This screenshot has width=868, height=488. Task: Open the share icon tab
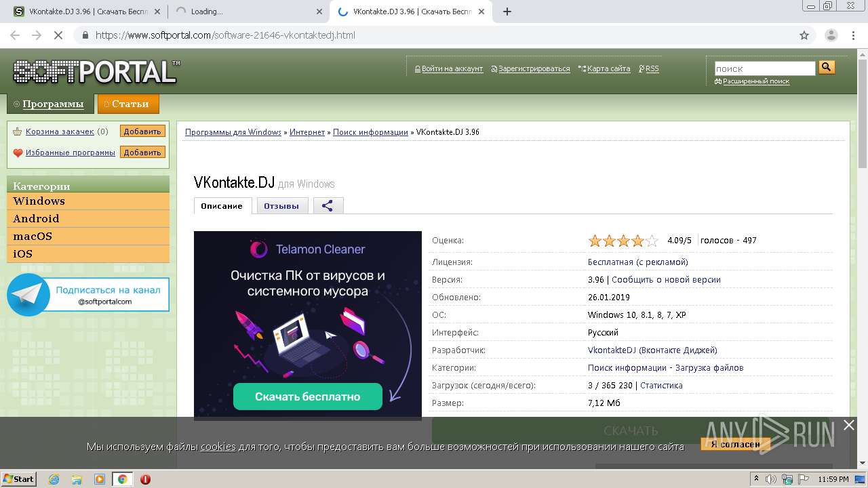pyautogui.click(x=328, y=206)
